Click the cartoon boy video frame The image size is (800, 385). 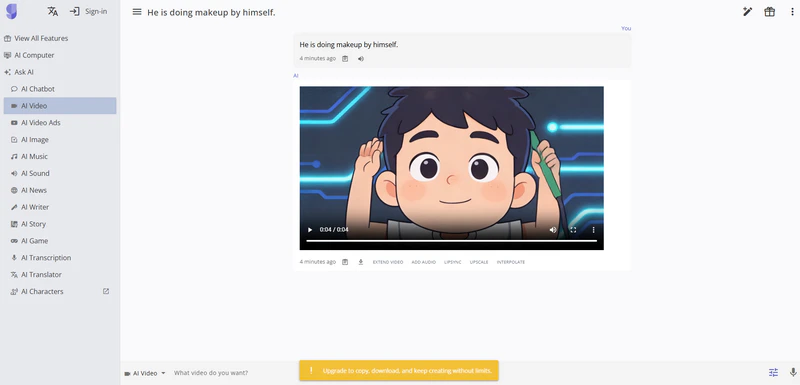[452, 168]
